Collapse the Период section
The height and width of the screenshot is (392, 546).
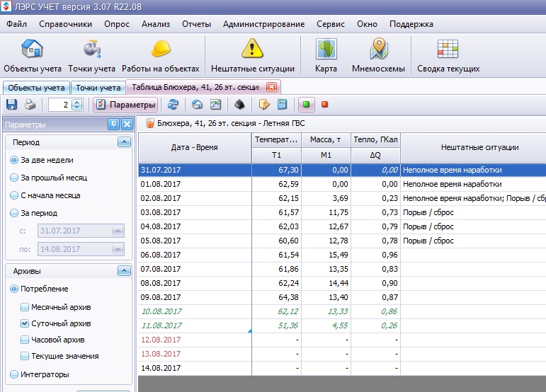click(x=125, y=142)
